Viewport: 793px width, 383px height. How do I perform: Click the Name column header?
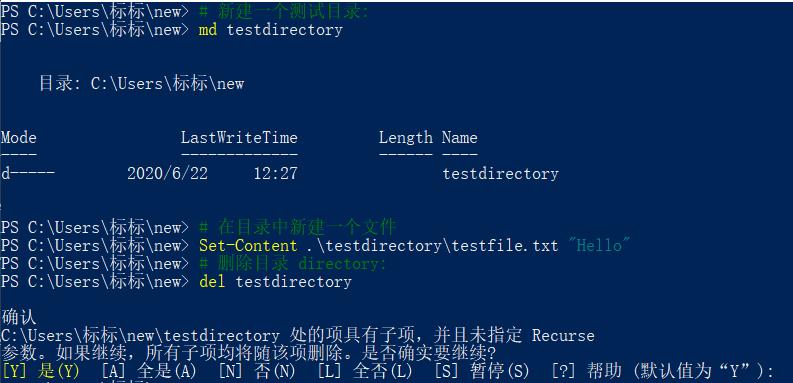pyautogui.click(x=460, y=138)
